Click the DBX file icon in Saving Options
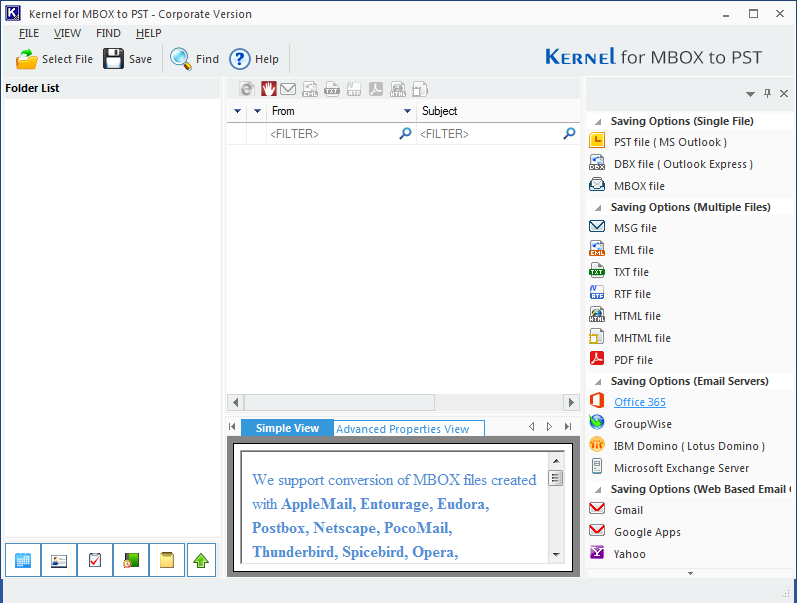The height and width of the screenshot is (603, 797). point(597,163)
